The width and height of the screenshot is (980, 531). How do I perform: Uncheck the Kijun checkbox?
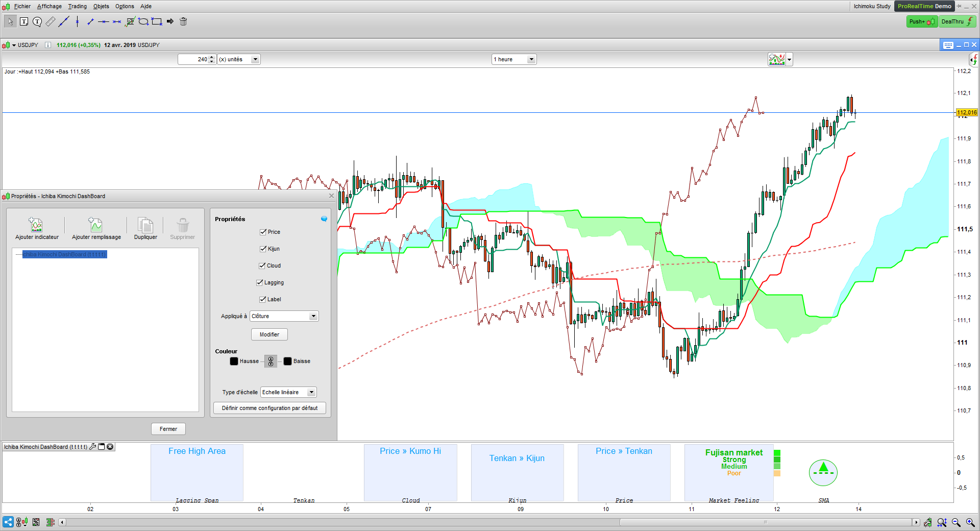tap(263, 249)
